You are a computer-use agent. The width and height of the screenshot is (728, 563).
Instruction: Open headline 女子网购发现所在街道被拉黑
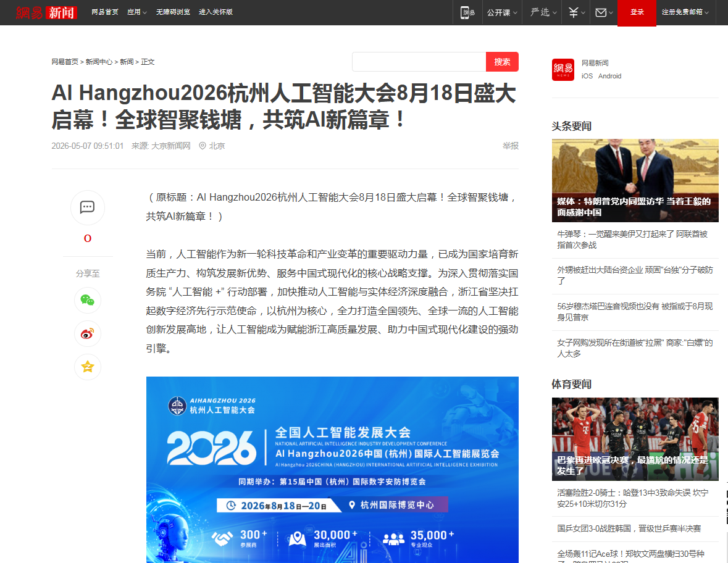[635, 348]
